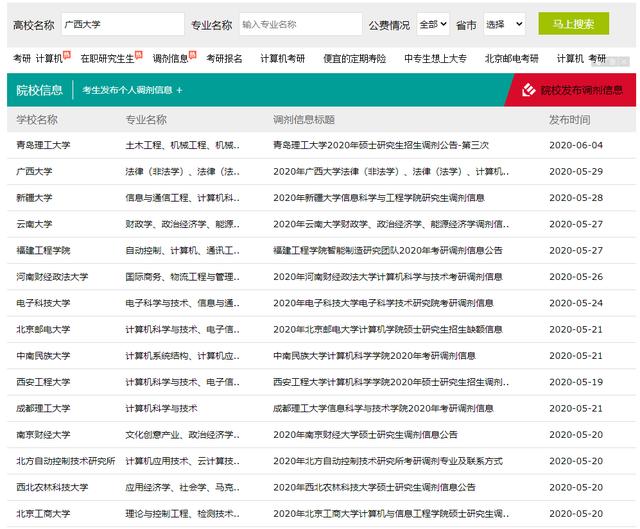Screen dimensions: 640x529
Task: Click the 专业名称 column header
Action: point(146,120)
